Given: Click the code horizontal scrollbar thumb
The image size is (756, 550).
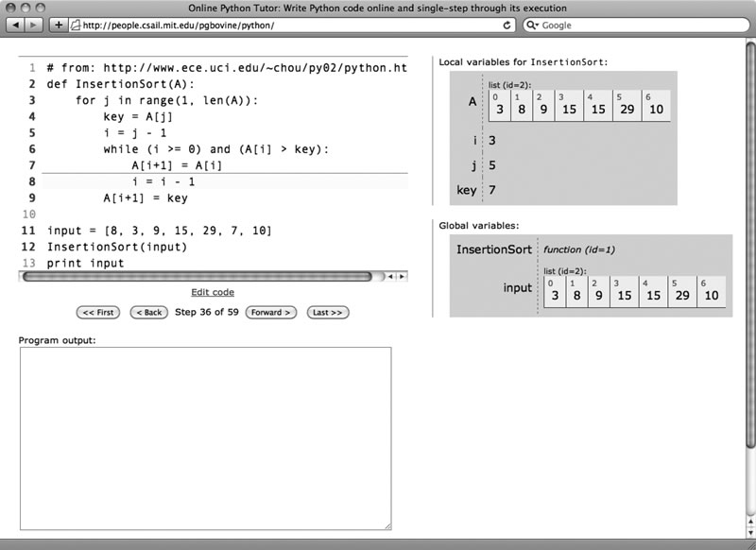Looking at the screenshot, I should tap(198, 276).
